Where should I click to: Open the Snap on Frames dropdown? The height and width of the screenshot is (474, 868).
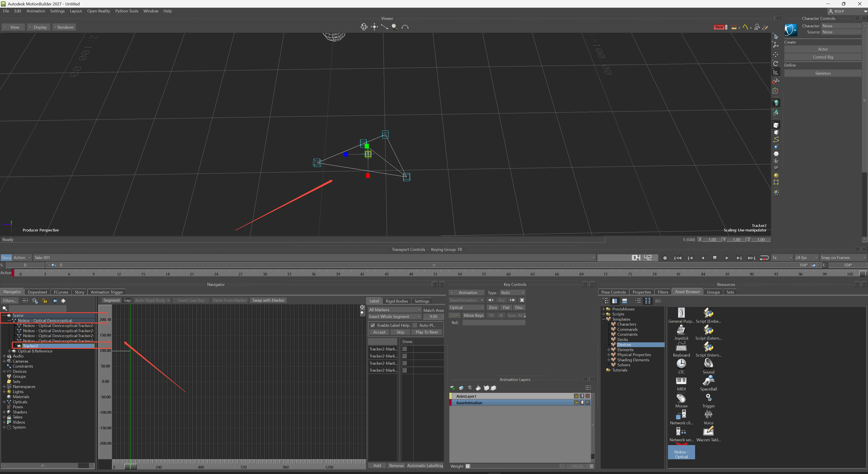(843, 257)
